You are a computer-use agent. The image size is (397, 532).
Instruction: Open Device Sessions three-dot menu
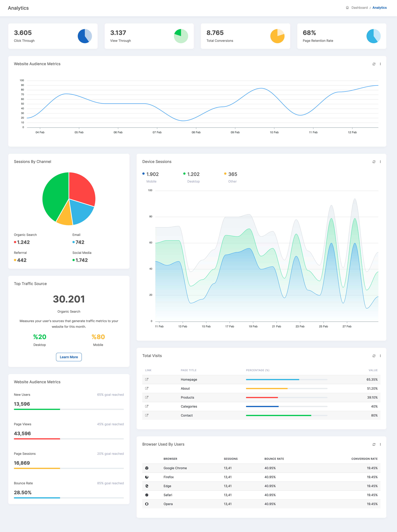pos(380,162)
